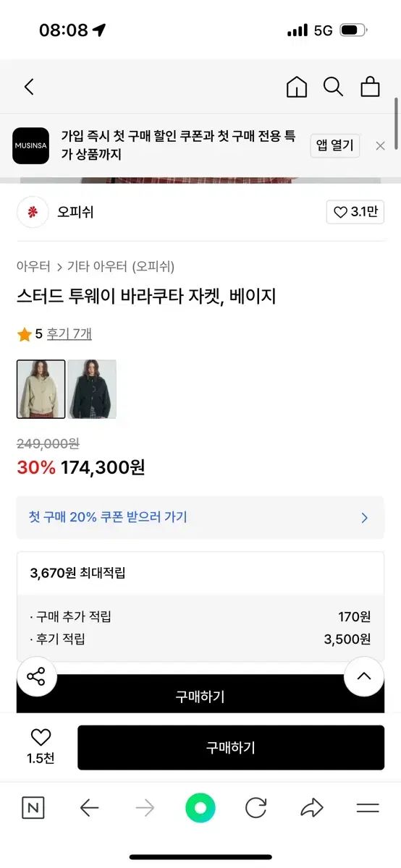
Task: Open 기타 아우터 (오피쉬) breadcrumb
Action: tap(121, 266)
